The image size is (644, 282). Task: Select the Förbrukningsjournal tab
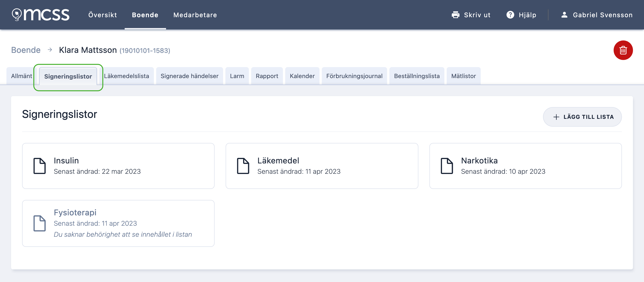[354, 76]
